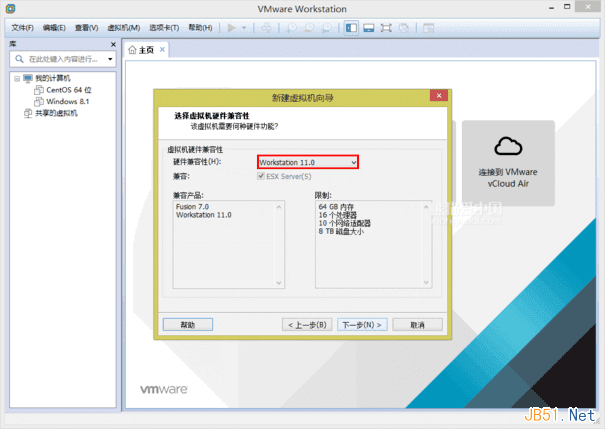Screen dimensions: 605x429
Task: Select Fusion 7.0 in compatible products list
Action: click(192, 207)
